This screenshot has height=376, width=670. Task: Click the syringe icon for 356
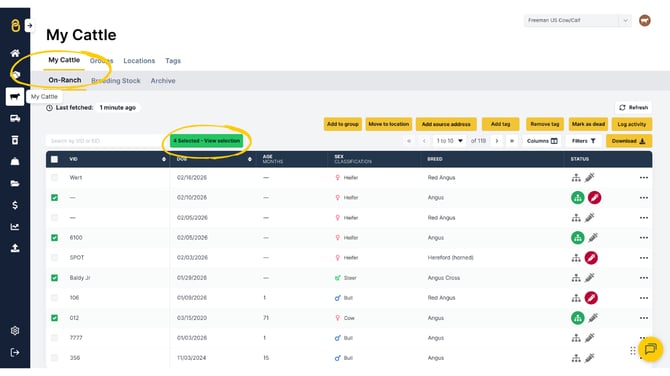[590, 358]
